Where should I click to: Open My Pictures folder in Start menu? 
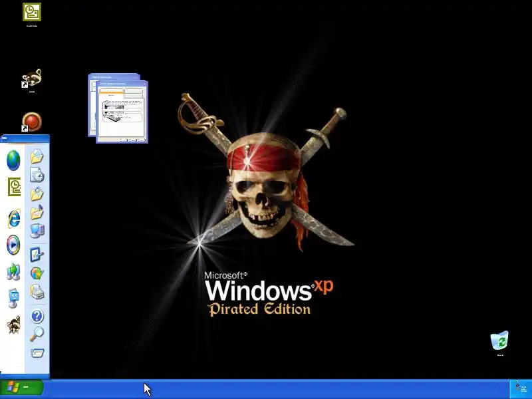coord(37,194)
